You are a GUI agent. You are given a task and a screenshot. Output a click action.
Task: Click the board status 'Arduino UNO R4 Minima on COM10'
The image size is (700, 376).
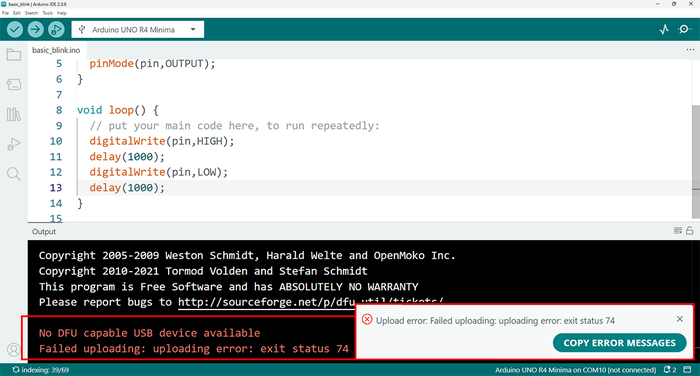575,370
